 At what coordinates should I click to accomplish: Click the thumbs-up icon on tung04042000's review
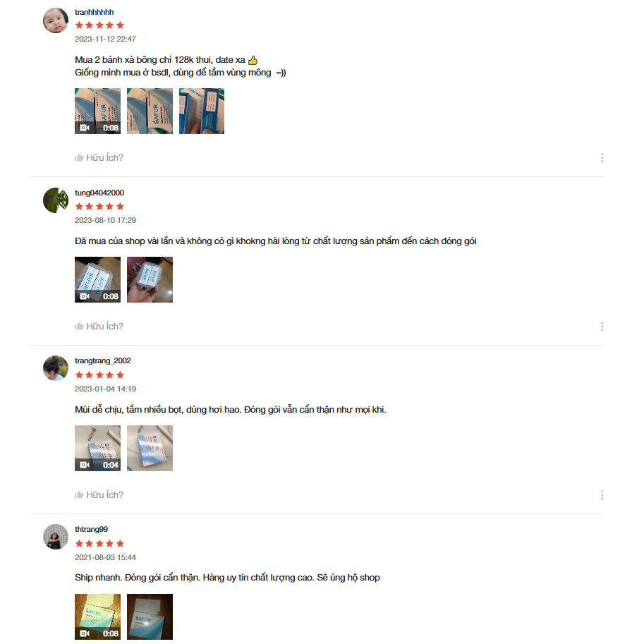[x=79, y=326]
